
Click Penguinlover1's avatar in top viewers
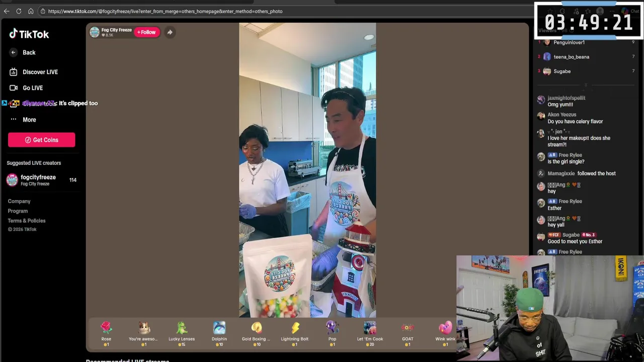tap(547, 42)
